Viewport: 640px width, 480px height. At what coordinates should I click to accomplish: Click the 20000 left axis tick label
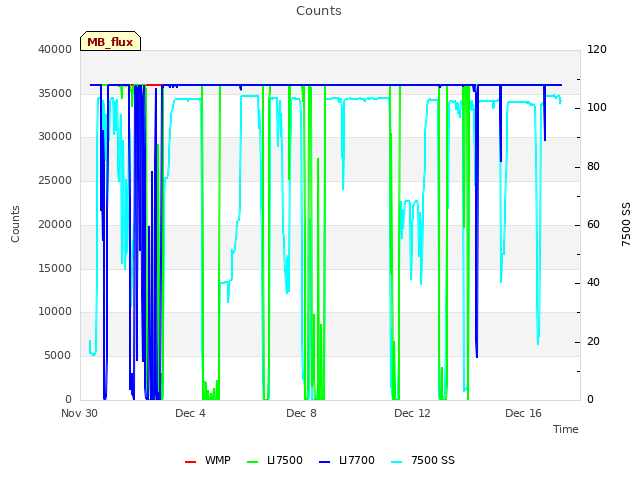tap(55, 224)
